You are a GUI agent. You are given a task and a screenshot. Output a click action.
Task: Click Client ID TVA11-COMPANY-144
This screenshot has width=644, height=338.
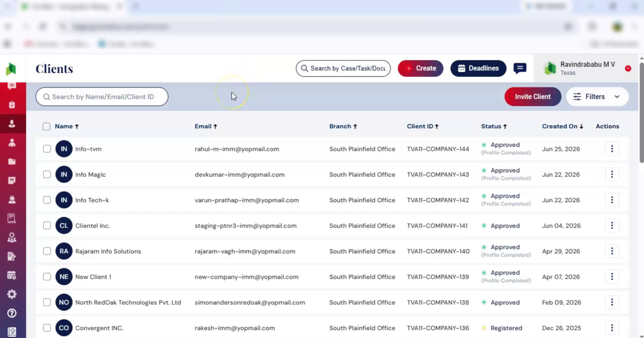[438, 149]
